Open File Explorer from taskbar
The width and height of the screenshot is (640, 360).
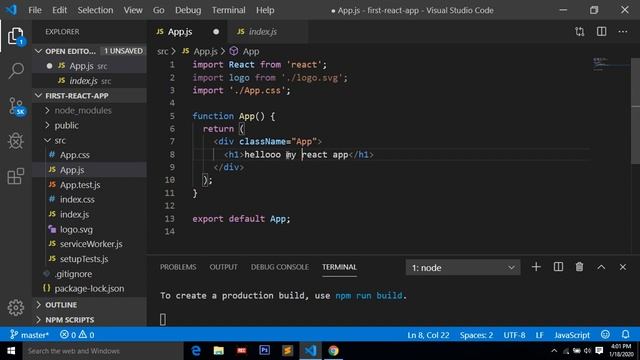tap(219, 351)
